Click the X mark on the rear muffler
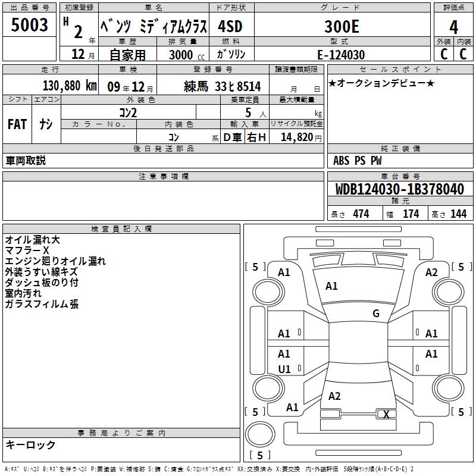This screenshot has width=476, height=476. (386, 415)
